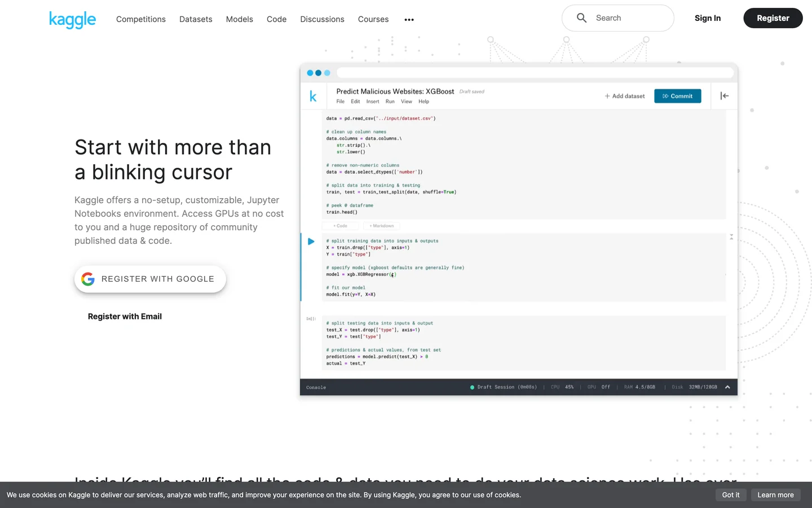Viewport: 812px width, 508px height.
Task: Open View menu in notebook preview
Action: pos(407,102)
